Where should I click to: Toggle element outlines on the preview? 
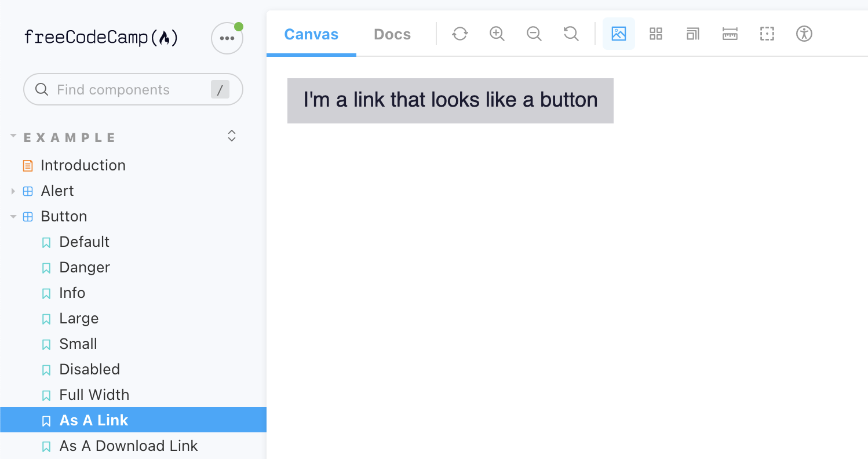767,34
